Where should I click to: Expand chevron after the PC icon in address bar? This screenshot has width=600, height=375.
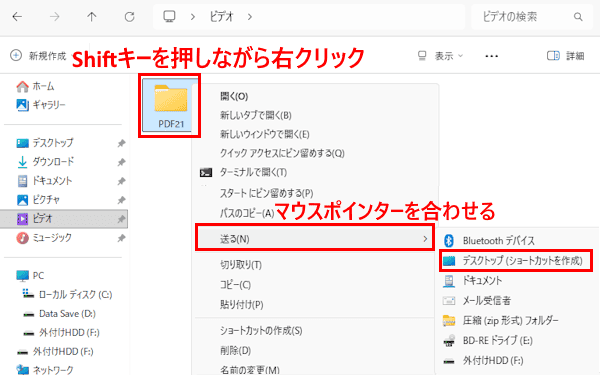[193, 17]
